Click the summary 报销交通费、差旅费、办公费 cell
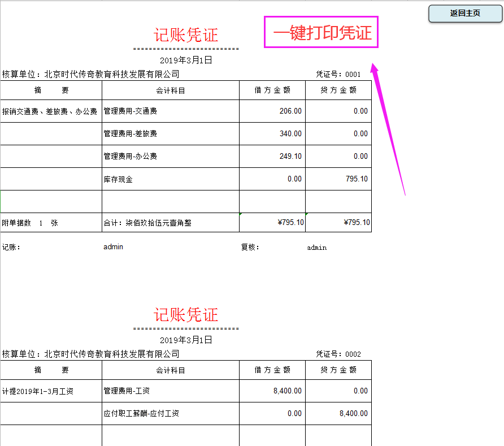504x446 pixels. [x=51, y=111]
